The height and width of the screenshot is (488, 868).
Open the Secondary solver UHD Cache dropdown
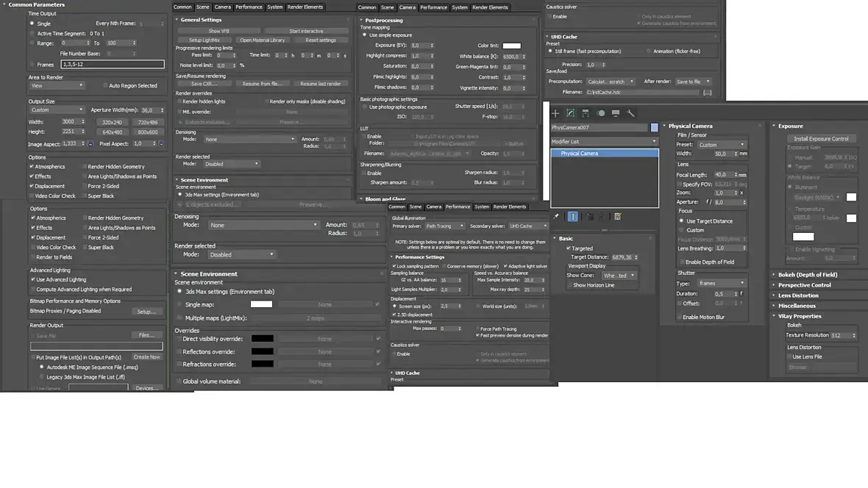point(527,226)
